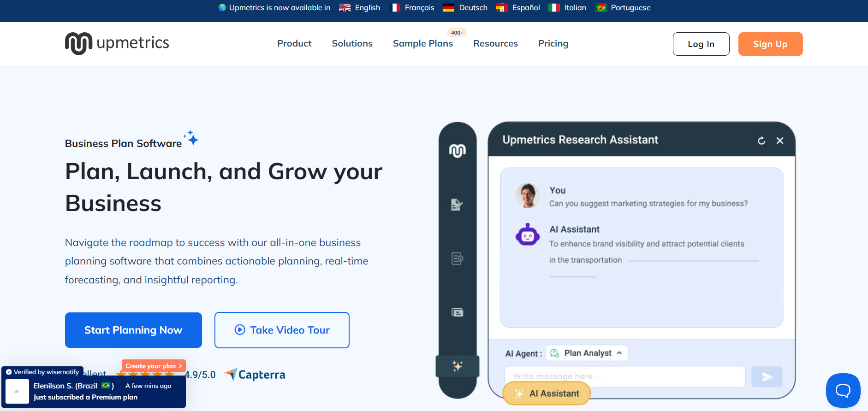Click the globe icon in announcement bar
The image size is (868, 411).
pyautogui.click(x=222, y=7)
